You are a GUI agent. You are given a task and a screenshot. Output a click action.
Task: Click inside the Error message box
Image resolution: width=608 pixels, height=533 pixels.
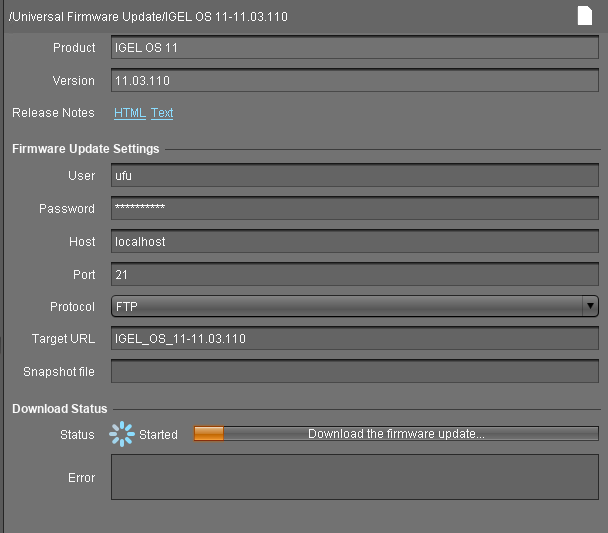pos(354,477)
